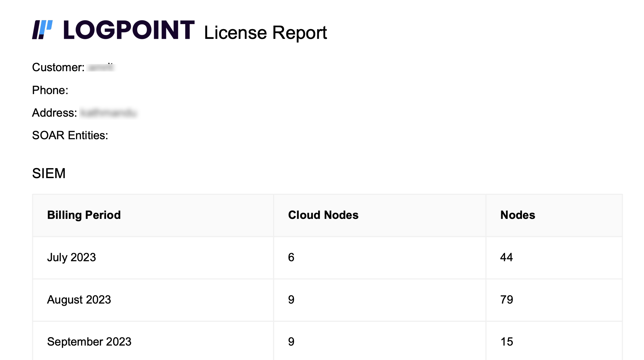Click the September 2023 cloud nodes value 9
This screenshot has height=360, width=644.
[x=291, y=342]
